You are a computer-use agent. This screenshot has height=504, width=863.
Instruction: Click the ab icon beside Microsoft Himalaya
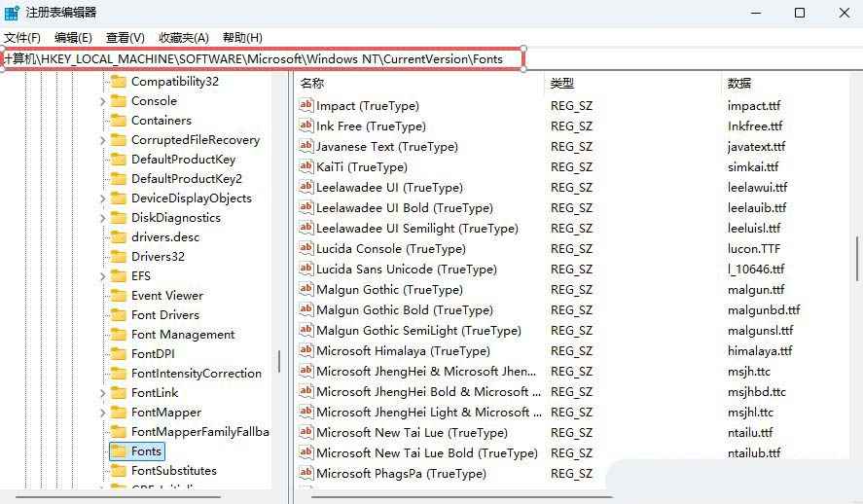point(306,349)
